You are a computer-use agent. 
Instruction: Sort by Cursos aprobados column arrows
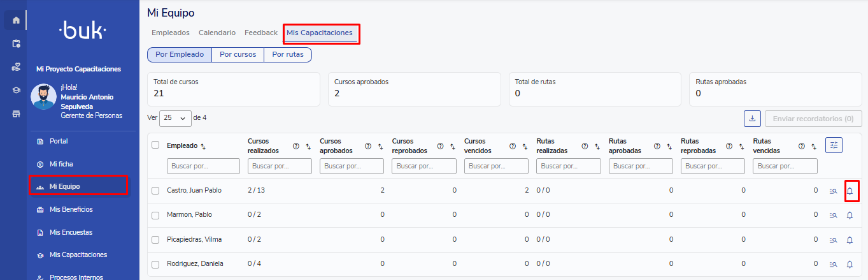[380, 146]
